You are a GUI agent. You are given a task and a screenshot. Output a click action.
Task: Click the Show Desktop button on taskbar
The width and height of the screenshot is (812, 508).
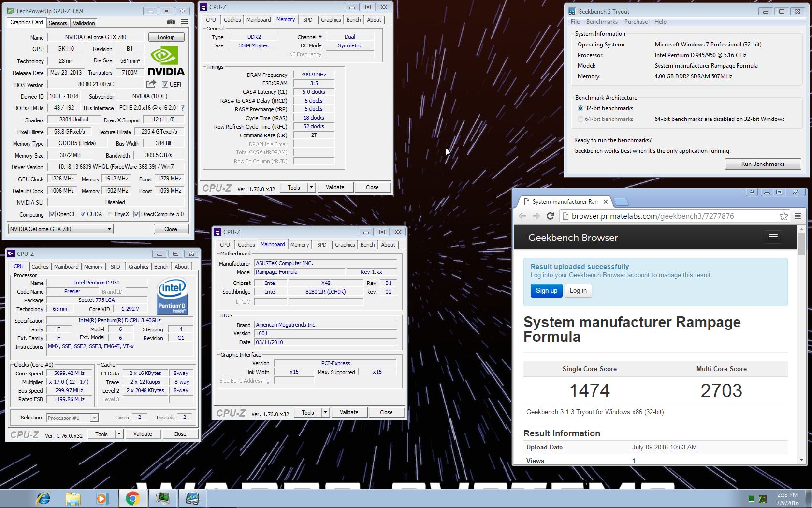[809, 499]
